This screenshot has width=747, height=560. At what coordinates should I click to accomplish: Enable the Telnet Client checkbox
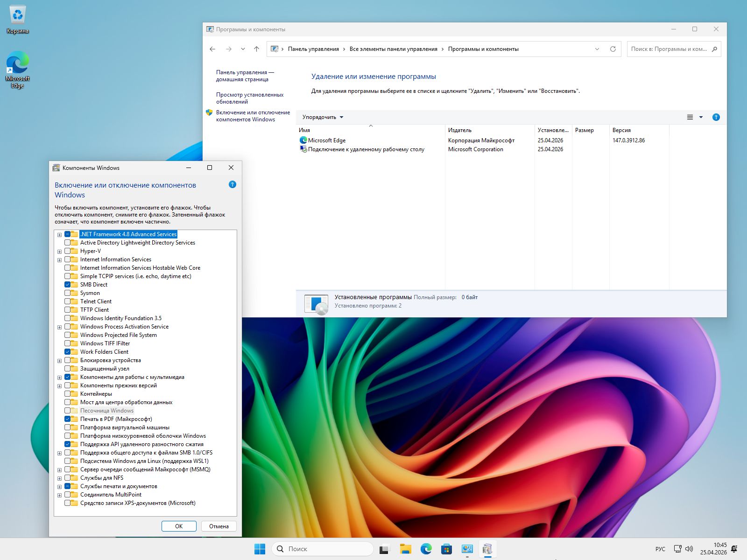pyautogui.click(x=68, y=301)
